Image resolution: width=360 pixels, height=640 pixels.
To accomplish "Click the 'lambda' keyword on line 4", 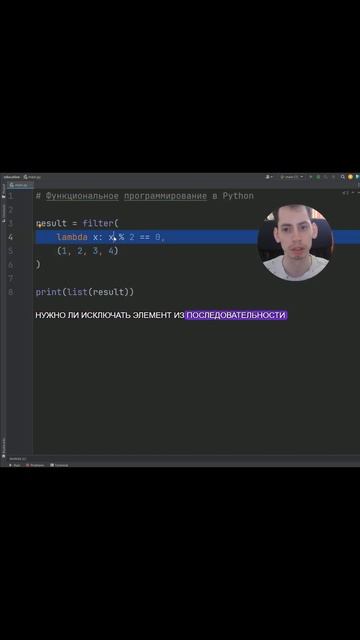I will point(72,237).
